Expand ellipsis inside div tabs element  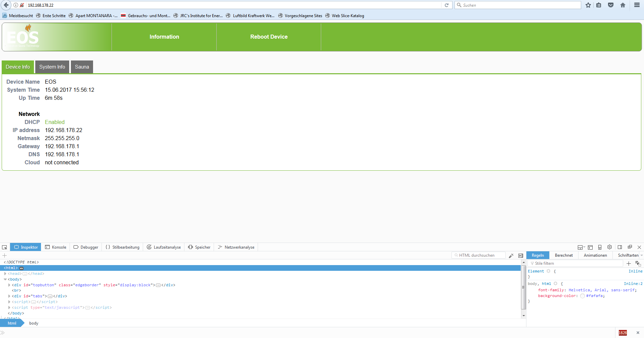pos(50,296)
